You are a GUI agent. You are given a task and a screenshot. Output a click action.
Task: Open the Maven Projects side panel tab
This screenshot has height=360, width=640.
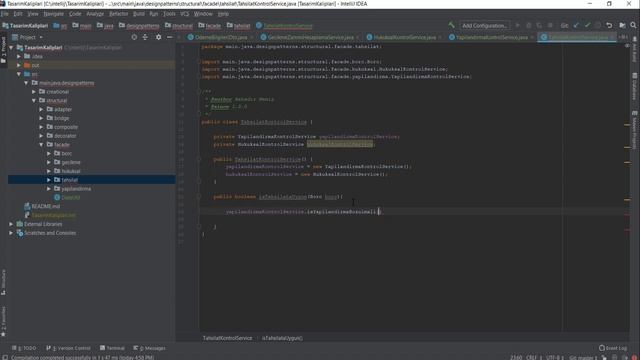click(634, 130)
